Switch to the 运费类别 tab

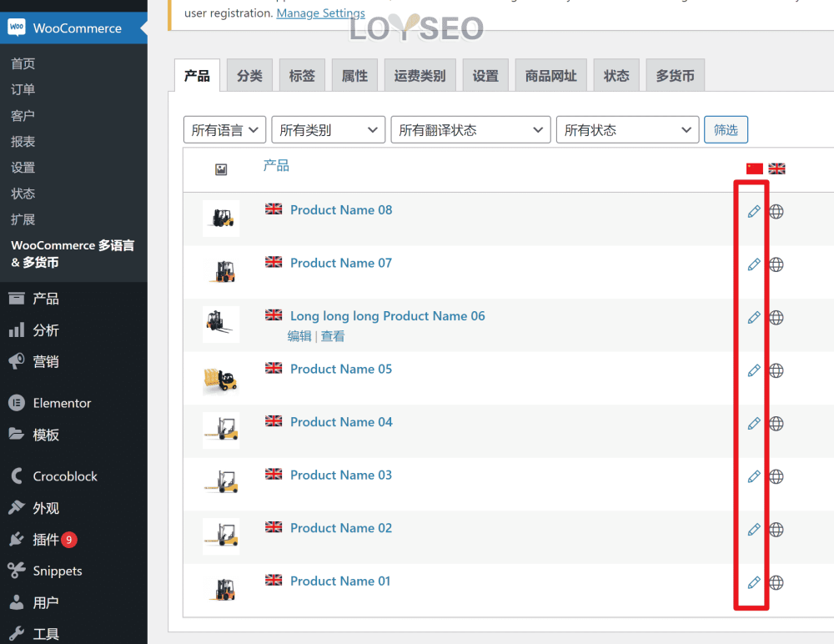coord(420,76)
